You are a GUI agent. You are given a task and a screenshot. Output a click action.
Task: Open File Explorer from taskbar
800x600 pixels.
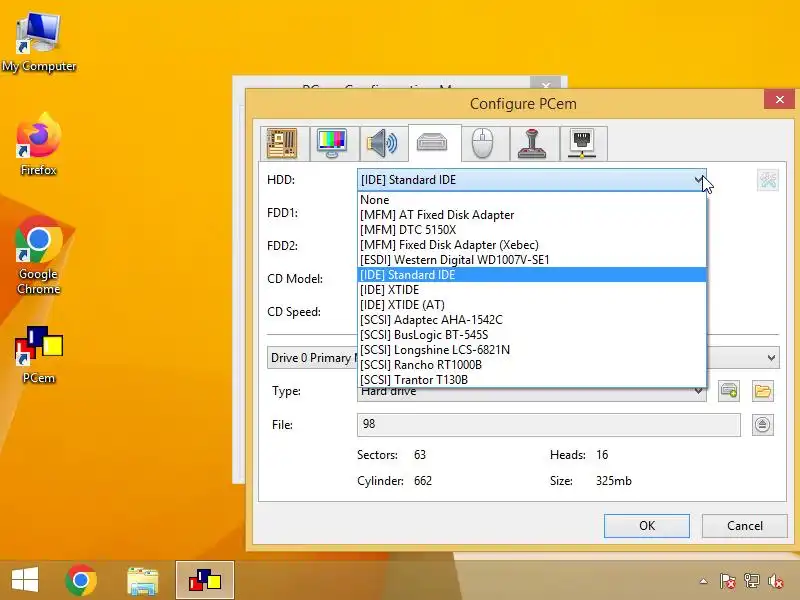click(143, 581)
